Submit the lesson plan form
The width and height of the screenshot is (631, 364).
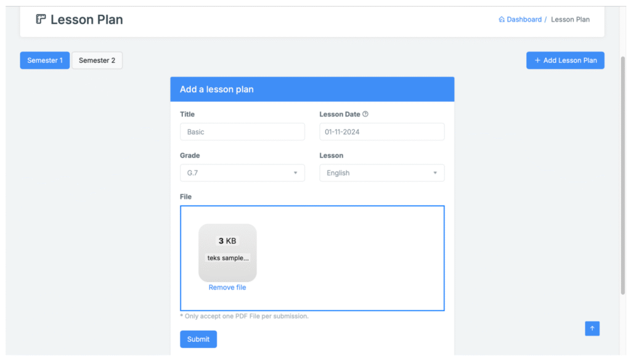click(x=198, y=339)
